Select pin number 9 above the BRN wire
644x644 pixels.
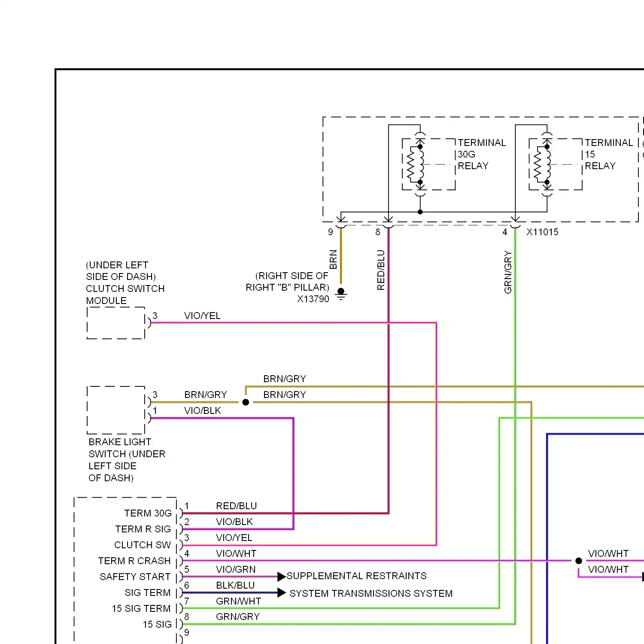tap(331, 232)
